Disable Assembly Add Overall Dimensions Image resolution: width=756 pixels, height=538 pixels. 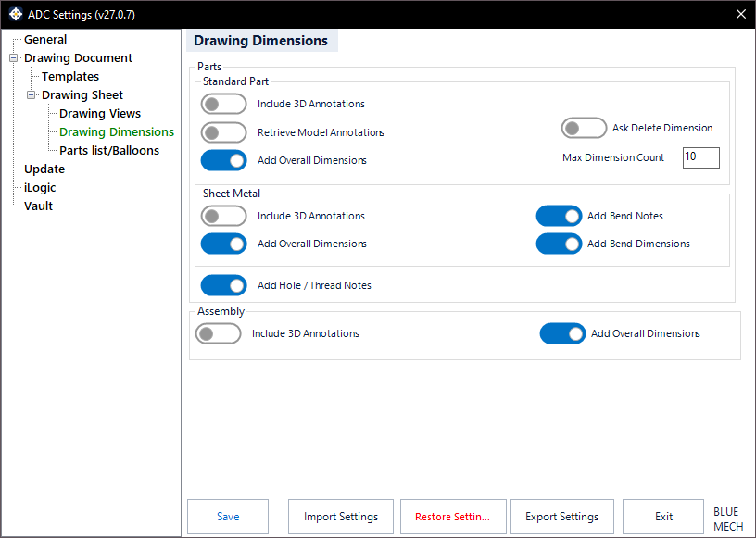pos(562,333)
